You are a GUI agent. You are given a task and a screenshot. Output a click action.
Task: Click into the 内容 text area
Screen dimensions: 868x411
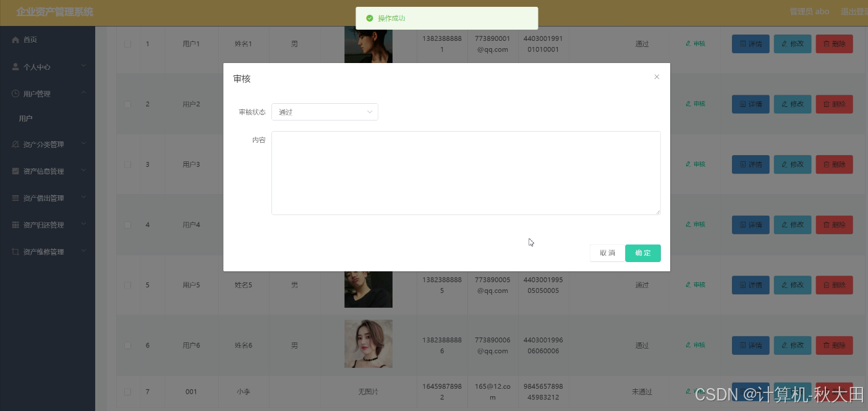[466, 173]
